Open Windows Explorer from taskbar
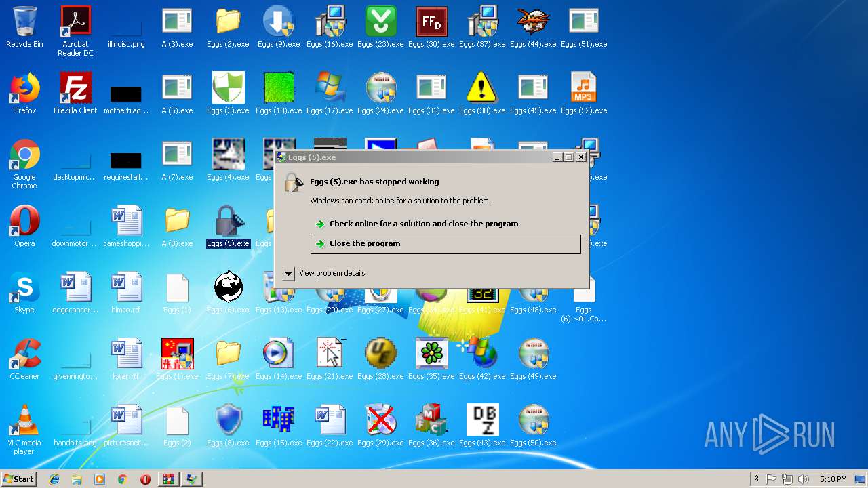 pyautogui.click(x=77, y=479)
